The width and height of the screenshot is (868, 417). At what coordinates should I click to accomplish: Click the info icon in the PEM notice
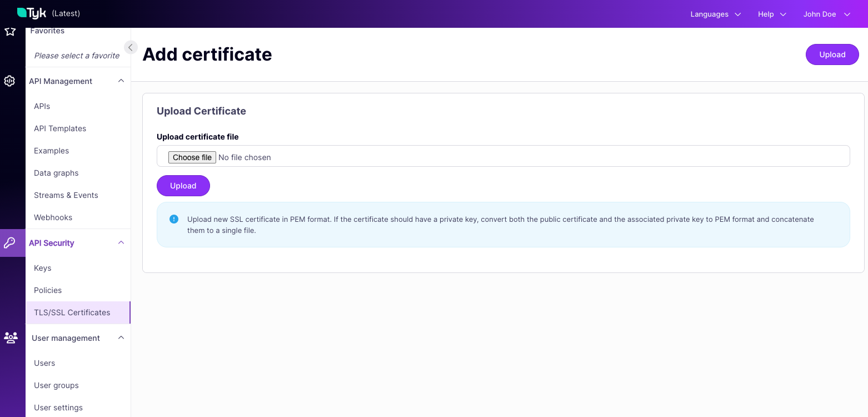pos(174,219)
